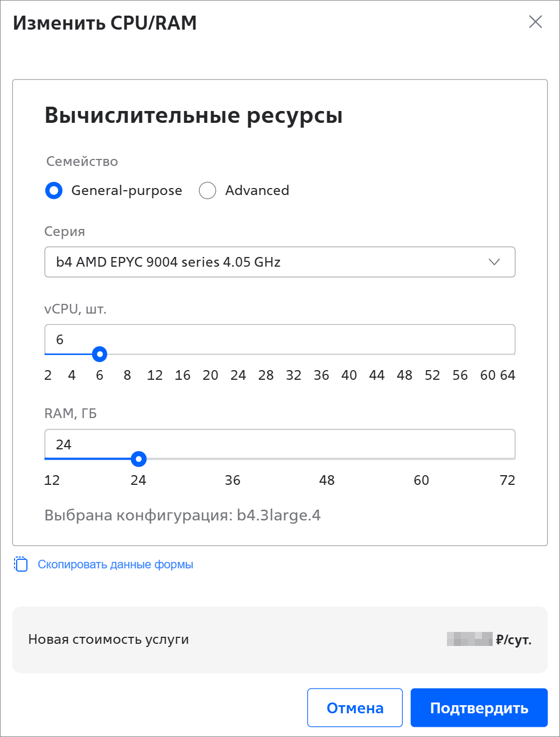This screenshot has width=560, height=737.
Task: Open the b4 AMD EPYC 9004 series dropdown
Action: [x=280, y=262]
